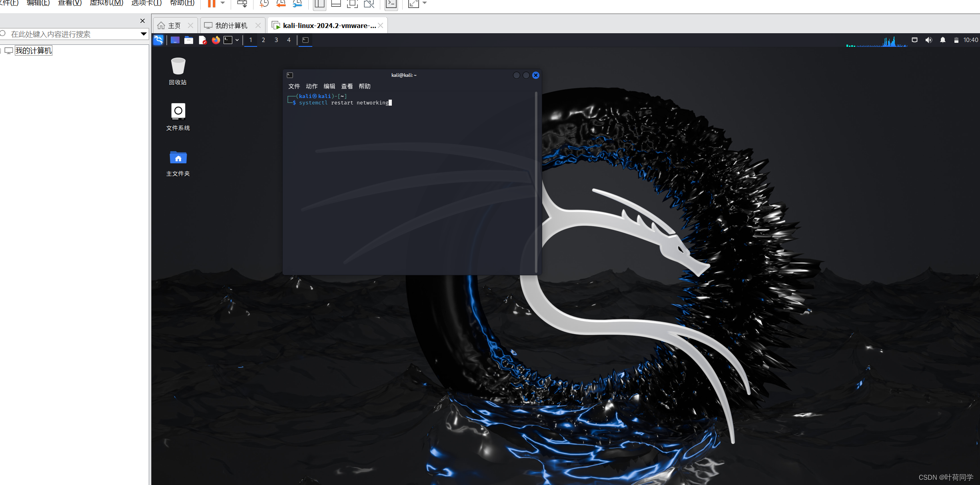Viewport: 980px width, 485px height.
Task: Open the terminal 动作 menu
Action: [x=312, y=86]
